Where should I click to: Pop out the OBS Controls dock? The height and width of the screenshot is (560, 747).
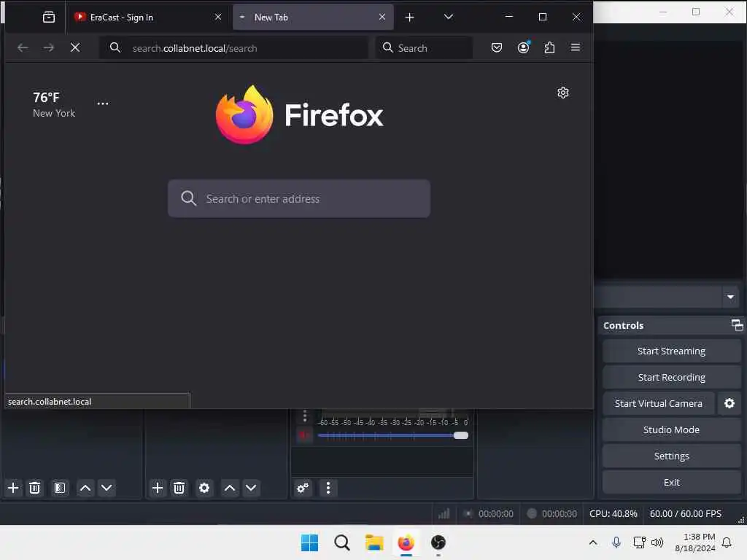point(737,325)
